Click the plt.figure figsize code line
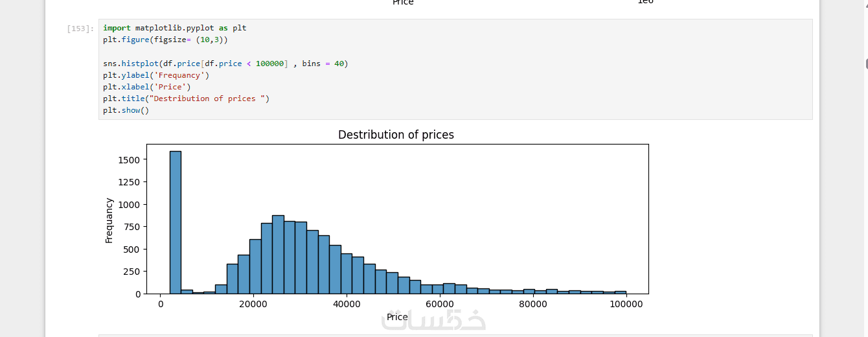868x337 pixels. point(165,40)
